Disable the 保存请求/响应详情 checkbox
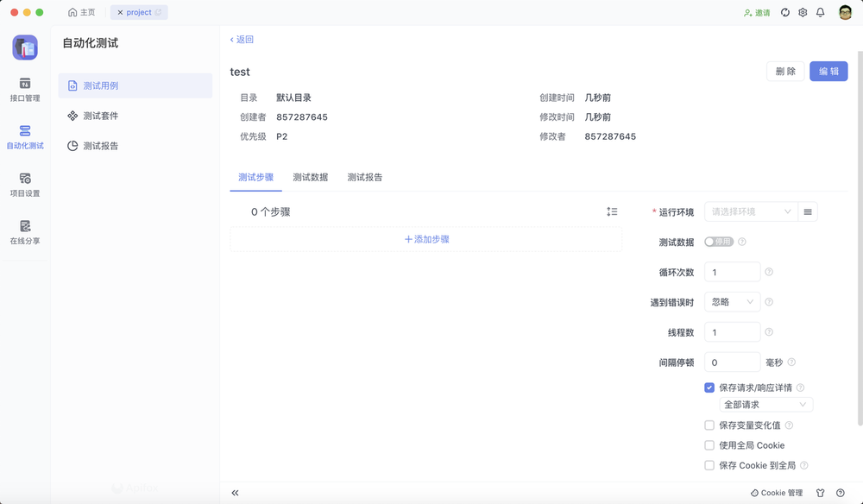Image resolution: width=863 pixels, height=504 pixels. click(x=709, y=387)
